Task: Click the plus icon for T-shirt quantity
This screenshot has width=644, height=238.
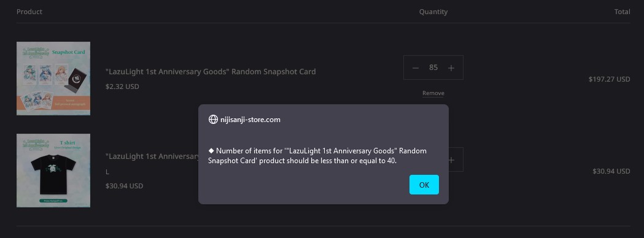Action: click(451, 159)
